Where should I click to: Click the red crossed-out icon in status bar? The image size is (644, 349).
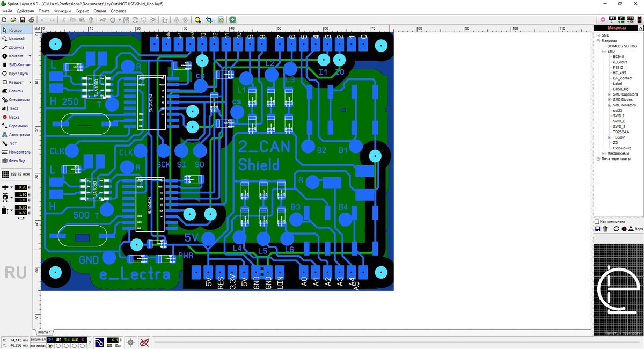(x=144, y=342)
